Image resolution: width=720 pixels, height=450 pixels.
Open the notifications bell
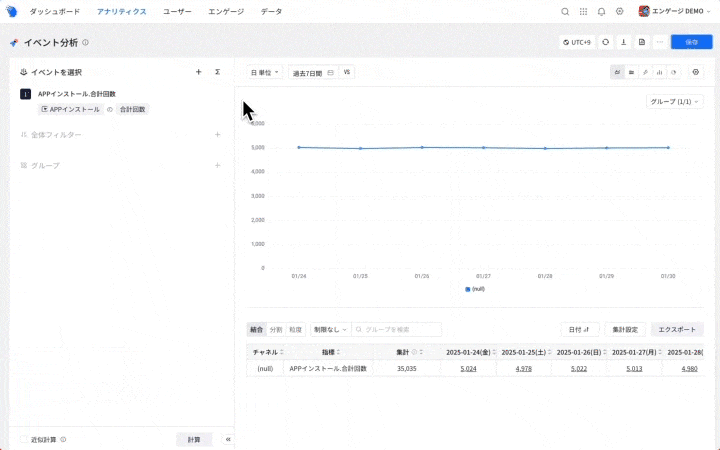point(602,11)
